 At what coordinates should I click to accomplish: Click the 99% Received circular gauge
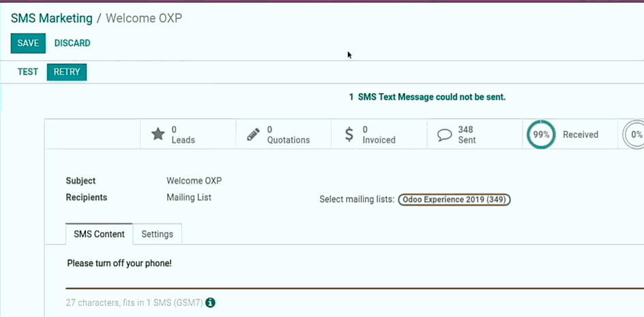[541, 135]
